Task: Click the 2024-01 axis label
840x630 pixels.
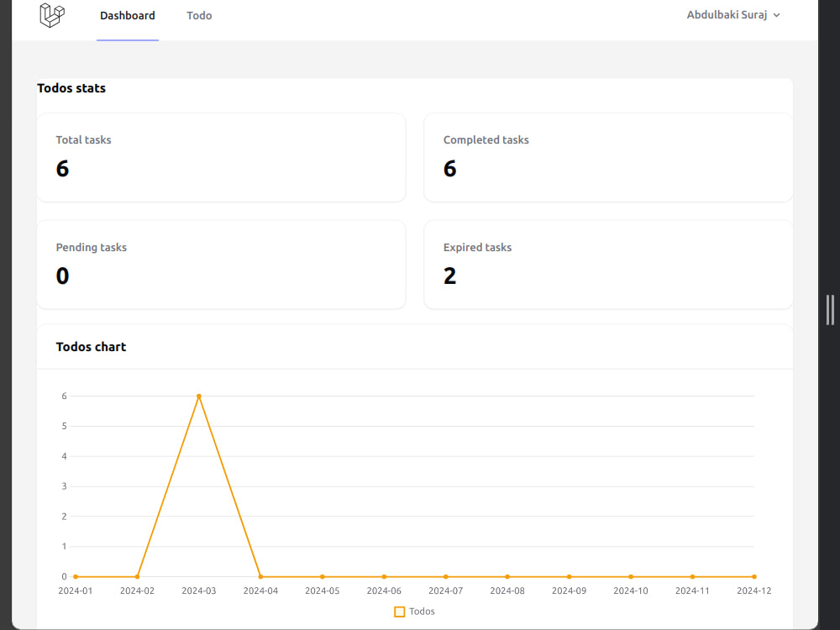Action: coord(76,591)
